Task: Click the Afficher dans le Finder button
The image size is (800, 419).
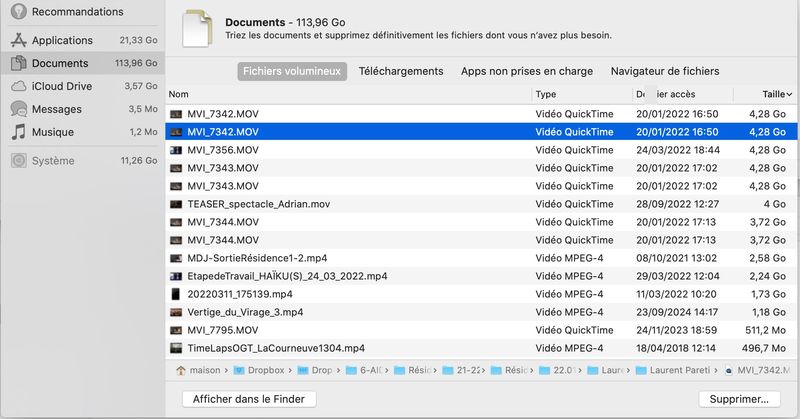Action: pos(249,399)
